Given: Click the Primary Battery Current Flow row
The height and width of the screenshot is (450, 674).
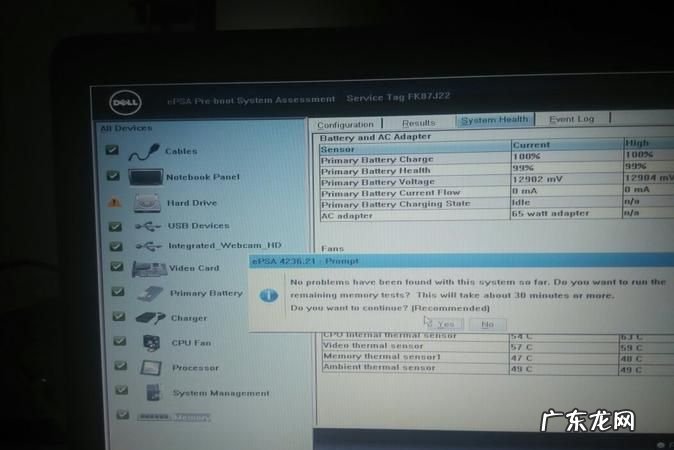Looking at the screenshot, I should click(x=497, y=192).
